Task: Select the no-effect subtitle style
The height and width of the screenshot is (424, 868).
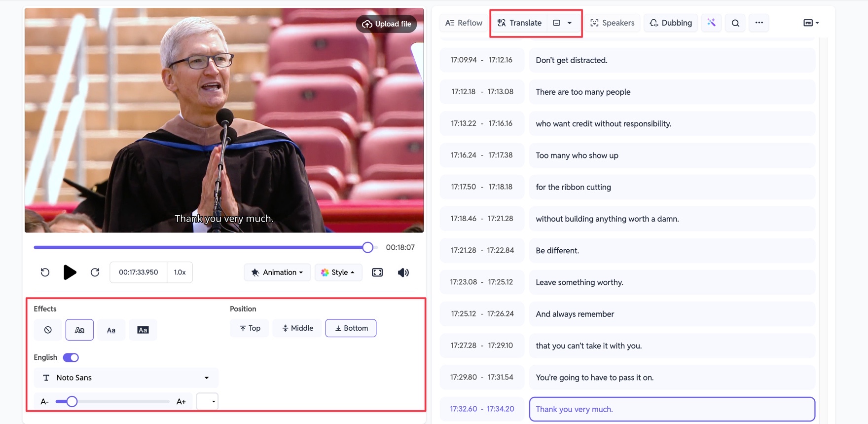Action: point(48,330)
